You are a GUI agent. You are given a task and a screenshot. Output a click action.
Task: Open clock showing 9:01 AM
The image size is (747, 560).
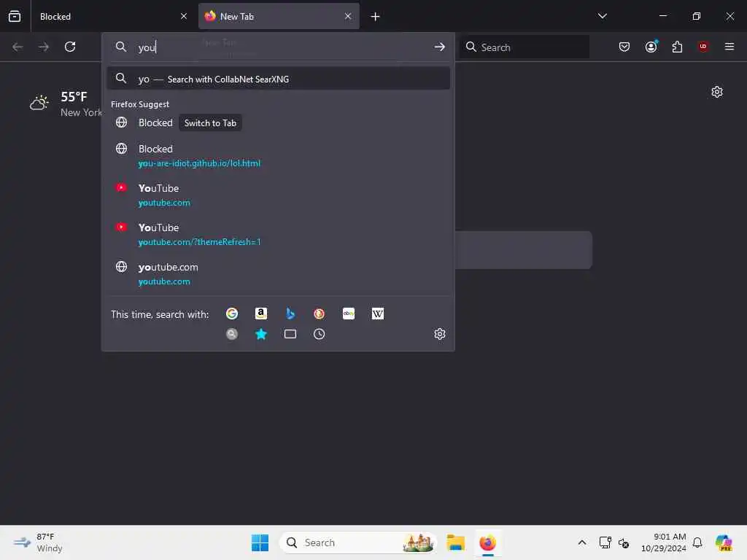(x=664, y=542)
